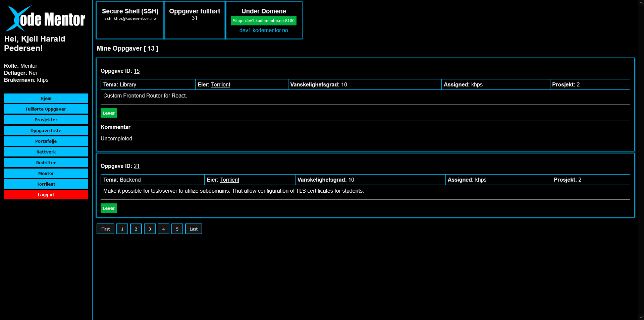Open the Hjem menu item

46,98
